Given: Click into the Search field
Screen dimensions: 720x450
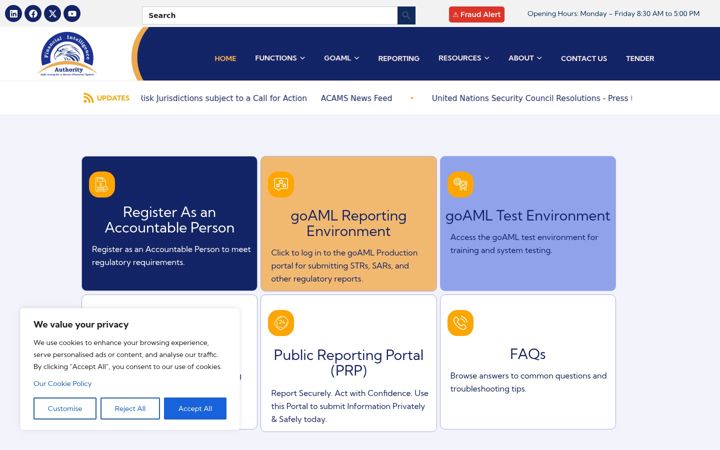Looking at the screenshot, I should [270, 15].
